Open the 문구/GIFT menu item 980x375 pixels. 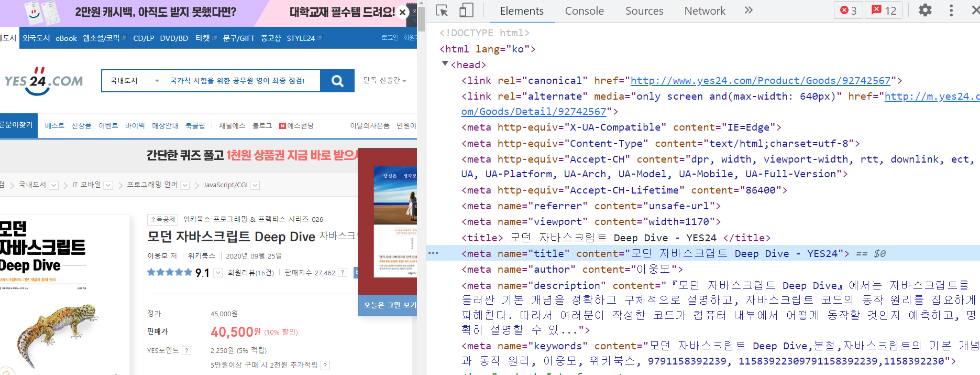coord(238,38)
